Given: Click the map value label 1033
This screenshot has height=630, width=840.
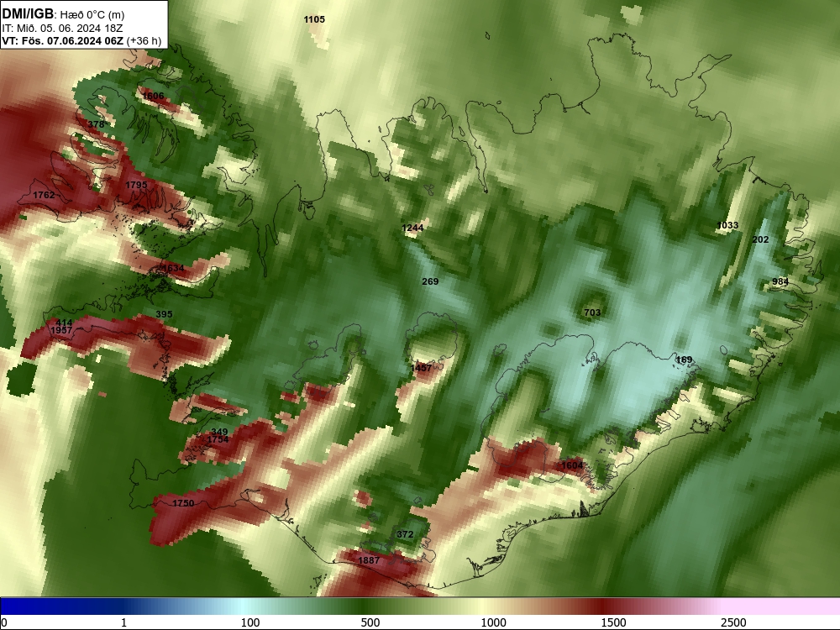Looking at the screenshot, I should click(727, 225).
